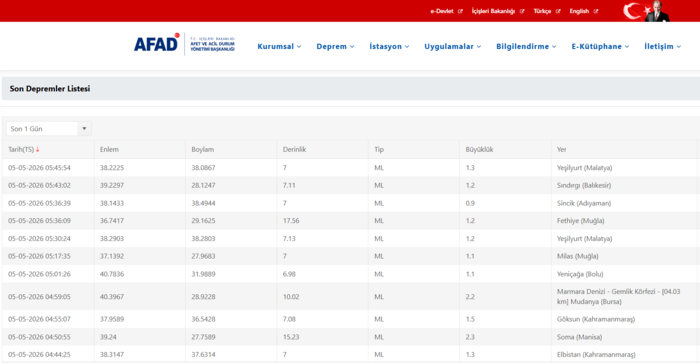Open the İçişleri Bakanlığı link
Image resolution: width=700 pixels, height=363 pixels.
tap(493, 11)
